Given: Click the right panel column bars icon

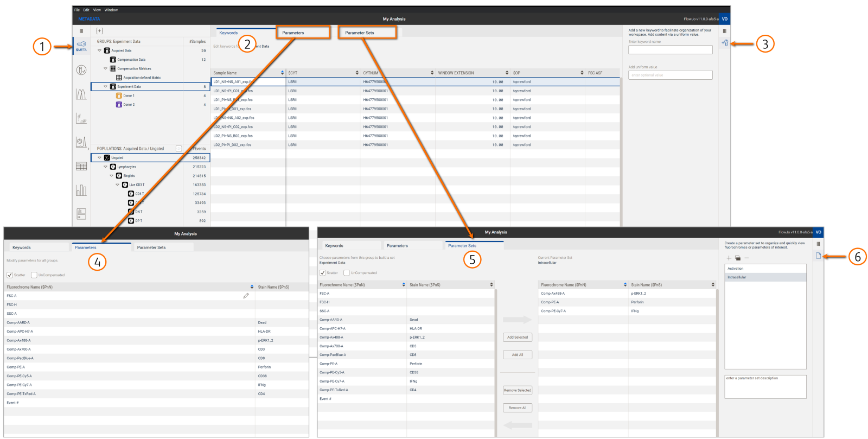Looking at the screenshot, I should [x=725, y=31].
